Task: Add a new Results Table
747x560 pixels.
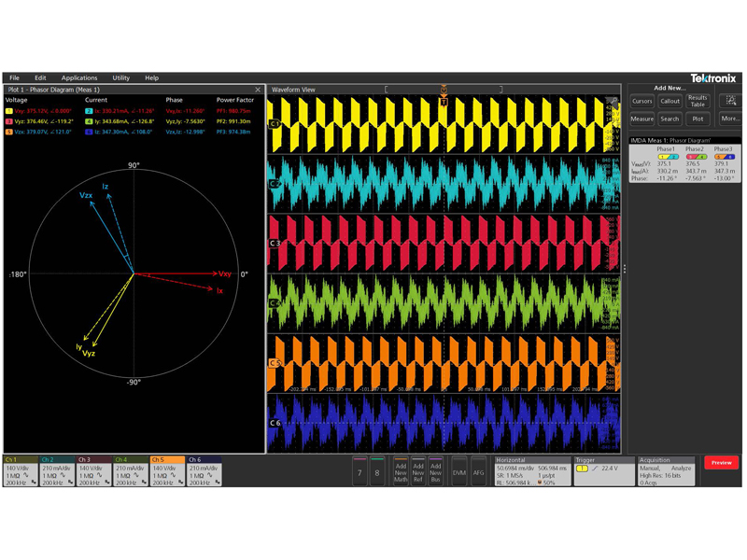Action: click(698, 100)
